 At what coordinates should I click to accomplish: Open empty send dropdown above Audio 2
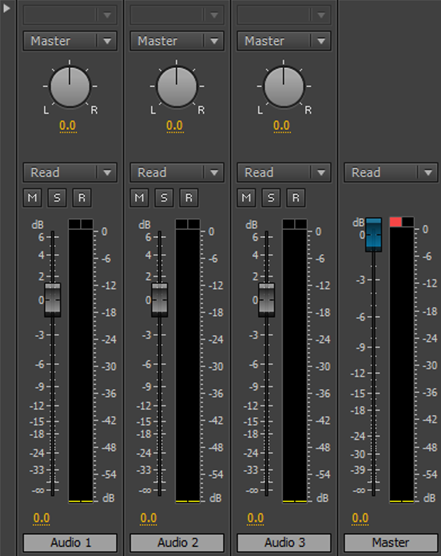pyautogui.click(x=177, y=15)
